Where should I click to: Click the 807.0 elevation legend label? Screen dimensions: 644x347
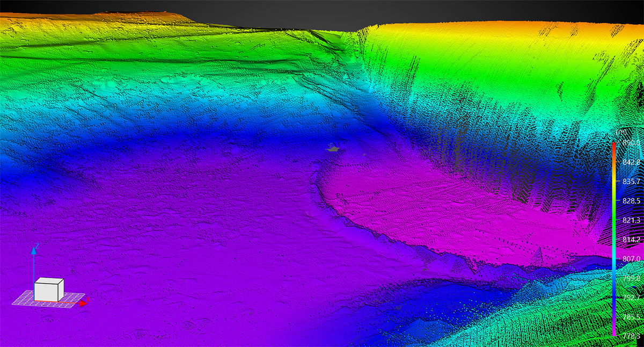632,258
